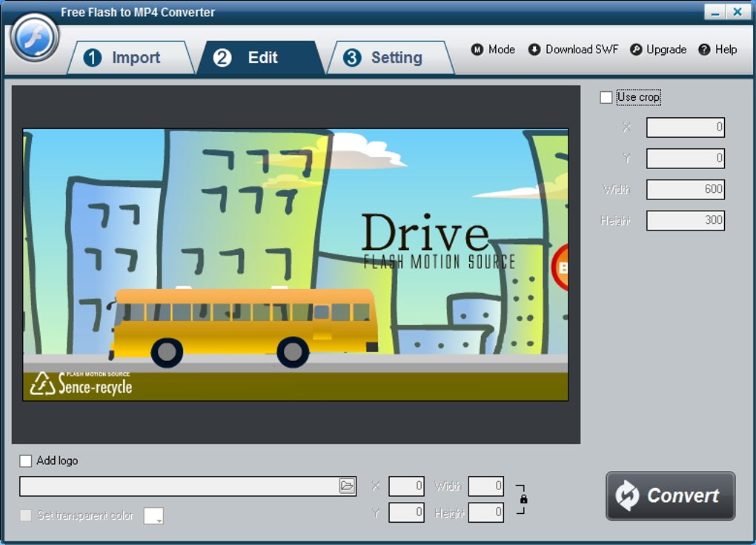756x545 pixels.
Task: Open Help
Action: click(718, 50)
